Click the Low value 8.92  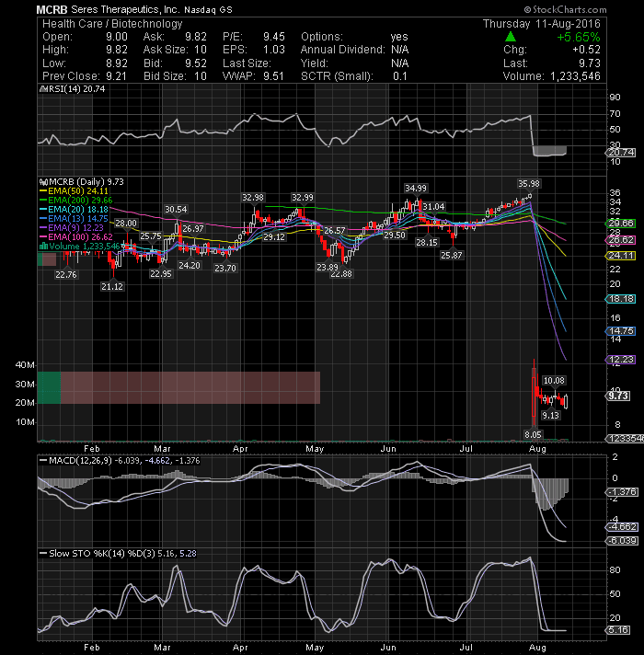(x=117, y=63)
